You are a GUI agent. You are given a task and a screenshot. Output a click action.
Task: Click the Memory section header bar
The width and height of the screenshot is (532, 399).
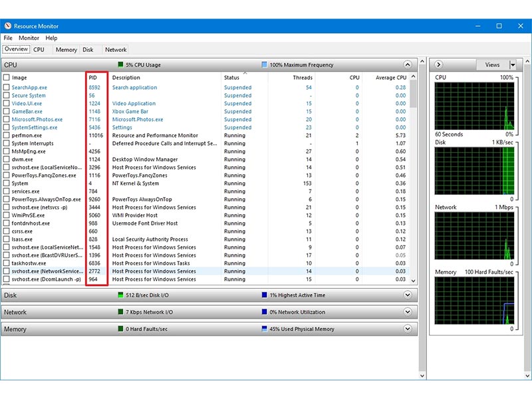209,329
